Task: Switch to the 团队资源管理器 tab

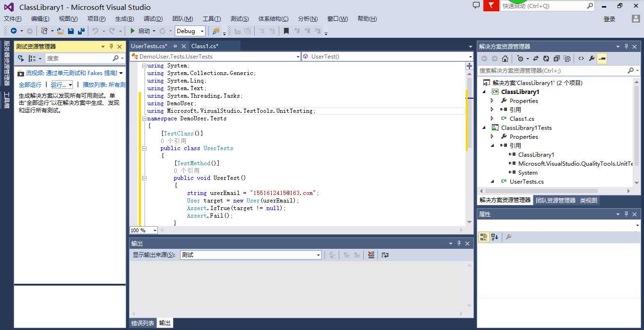Action: 556,200
